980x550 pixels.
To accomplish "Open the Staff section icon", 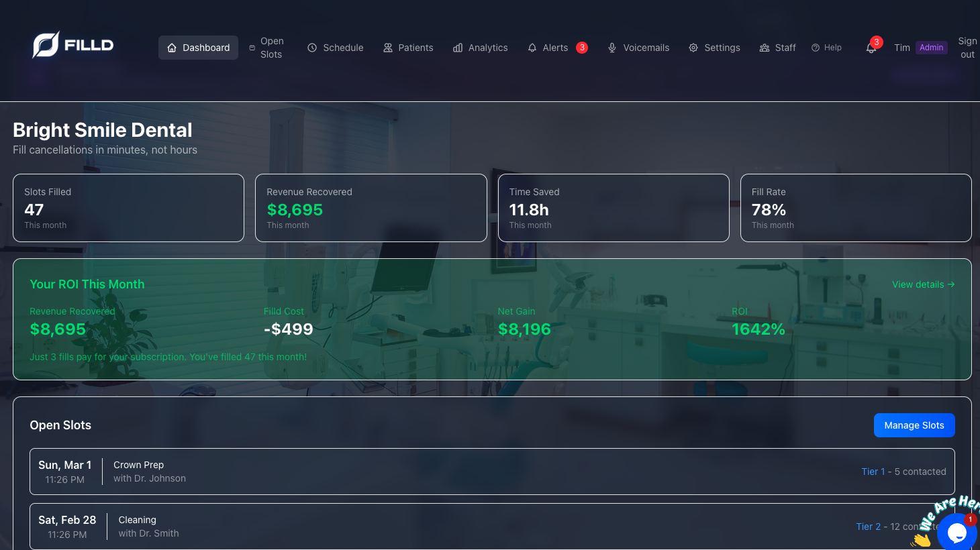I will coord(765,48).
